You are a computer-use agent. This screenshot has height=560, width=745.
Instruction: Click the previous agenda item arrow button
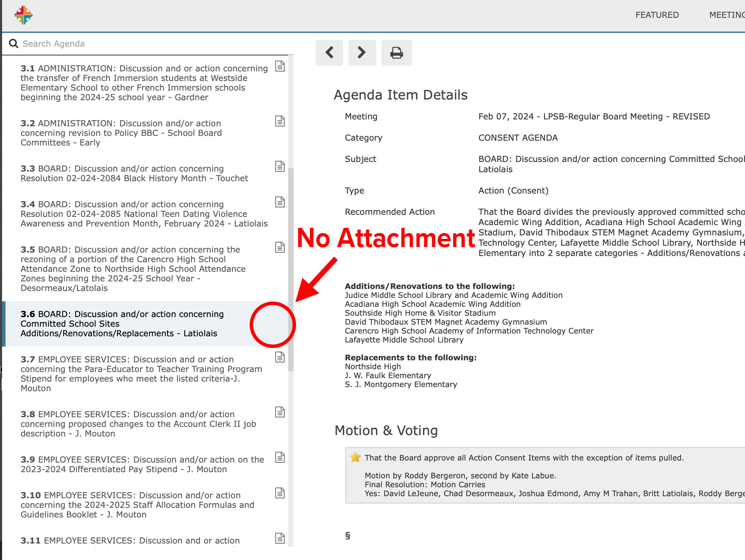coord(329,53)
